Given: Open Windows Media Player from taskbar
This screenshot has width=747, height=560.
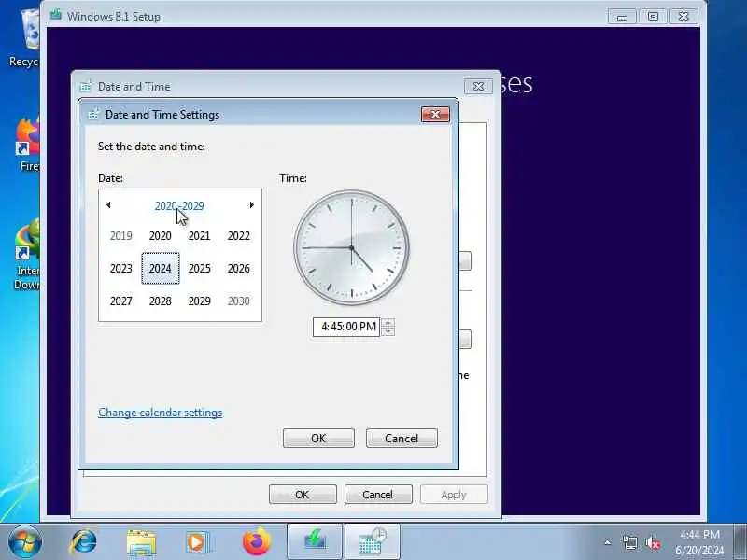Looking at the screenshot, I should tap(197, 542).
